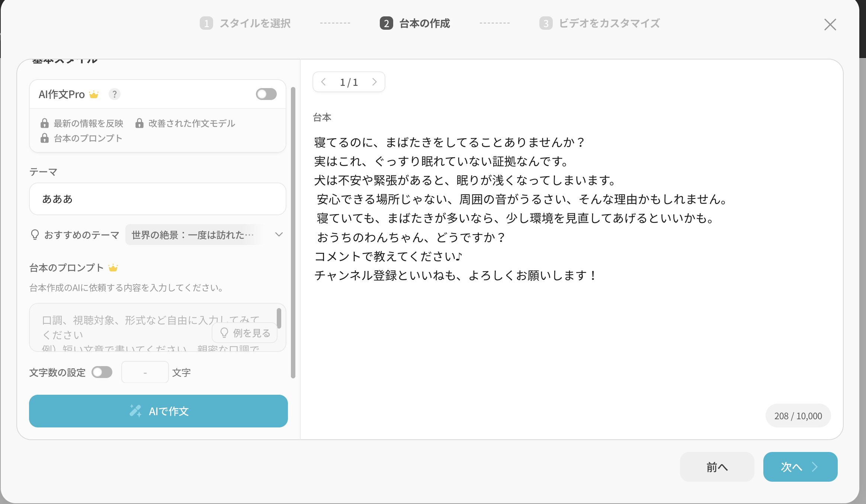Viewport: 866px width, 504px height.
Task: Click the lightbulb icon beside おすすめのテーマ
Action: pos(35,235)
